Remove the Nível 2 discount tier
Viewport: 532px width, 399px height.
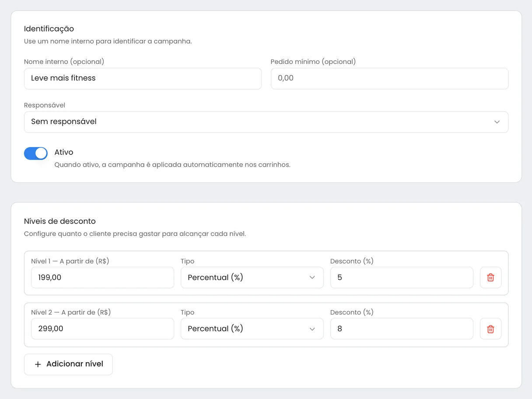490,329
